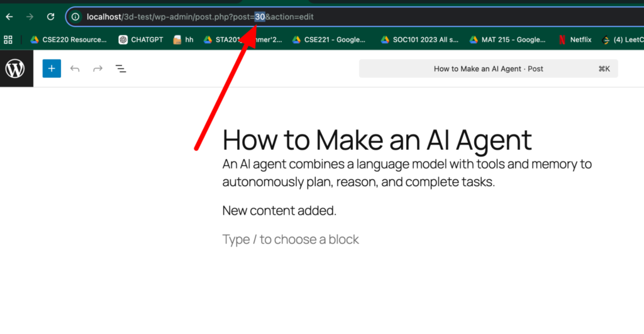This screenshot has height=334, width=644.
Task: Reload the page with the refresh icon
Action: pos(50,17)
